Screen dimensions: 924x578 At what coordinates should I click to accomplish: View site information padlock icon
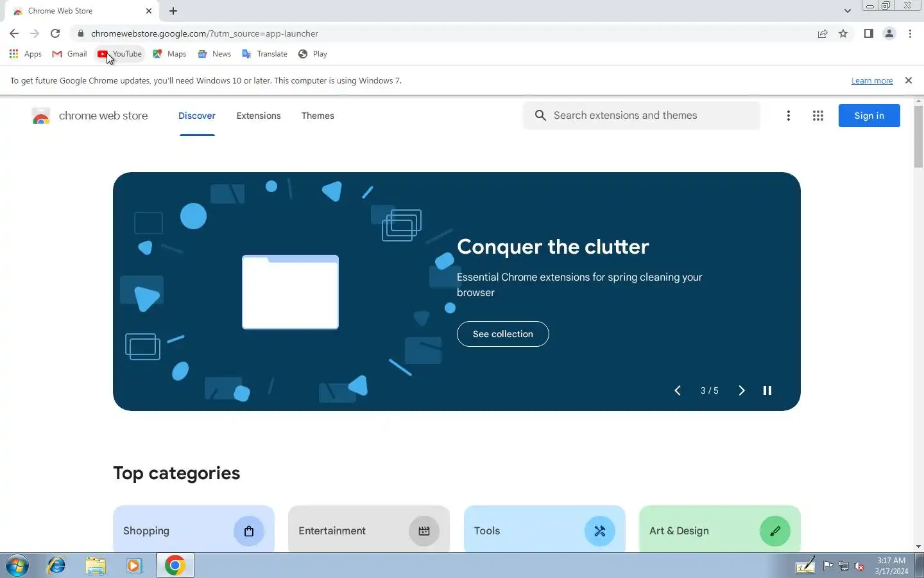pyautogui.click(x=80, y=33)
